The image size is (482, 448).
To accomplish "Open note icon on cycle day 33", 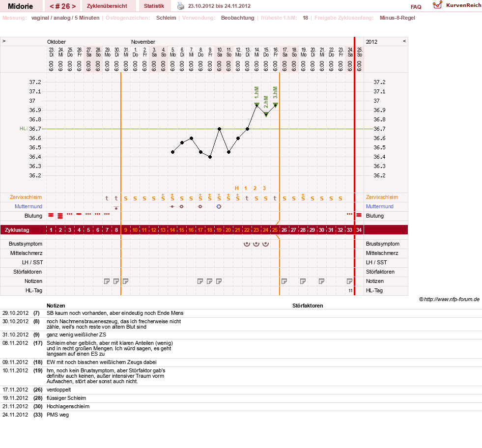I will coord(349,281).
